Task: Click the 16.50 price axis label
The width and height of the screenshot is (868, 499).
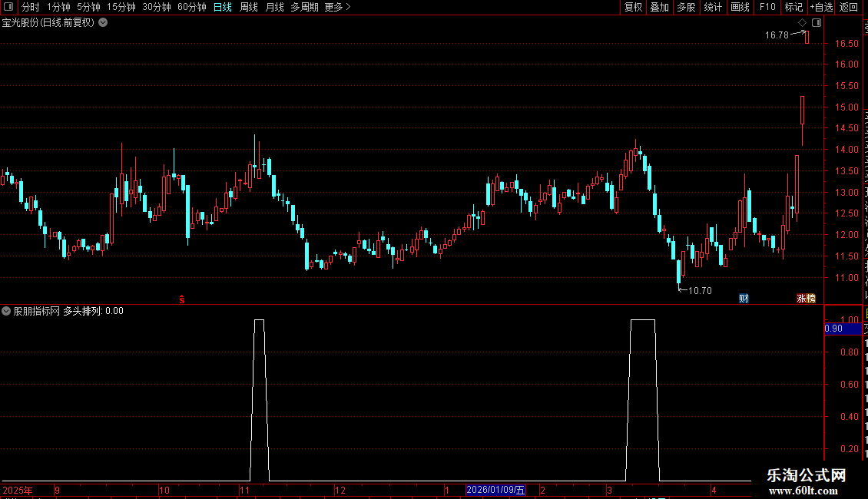Action: click(x=847, y=43)
